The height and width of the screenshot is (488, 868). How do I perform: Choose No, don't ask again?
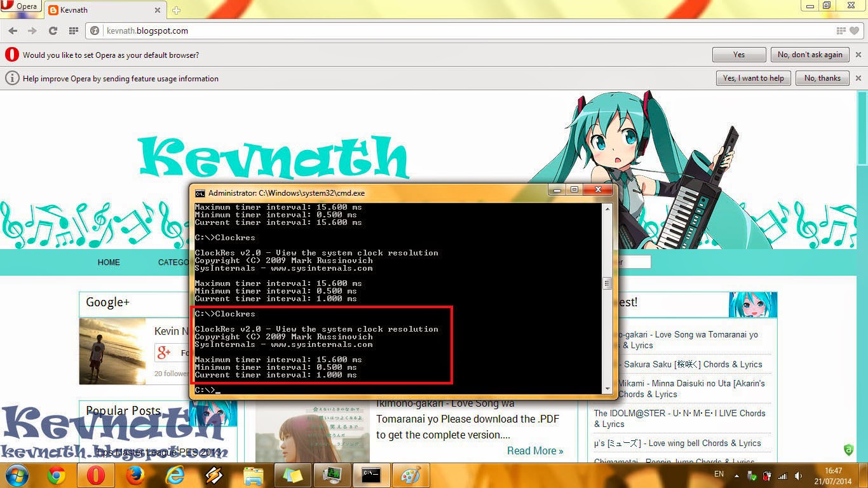[810, 55]
